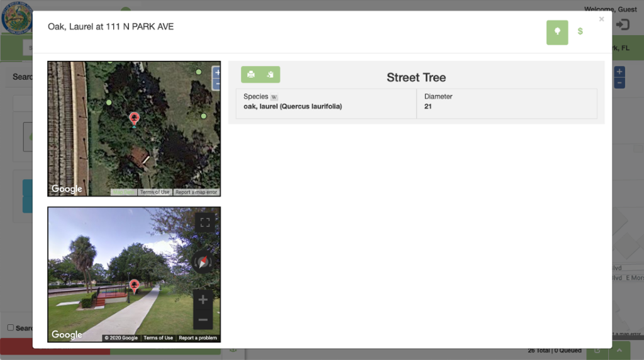Open Terms of Use link on aerial map

click(x=155, y=192)
